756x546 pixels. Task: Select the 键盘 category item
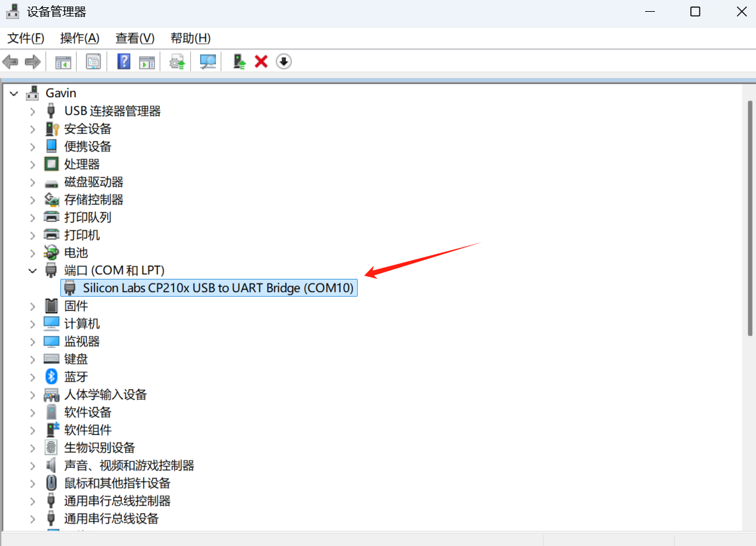(x=76, y=359)
